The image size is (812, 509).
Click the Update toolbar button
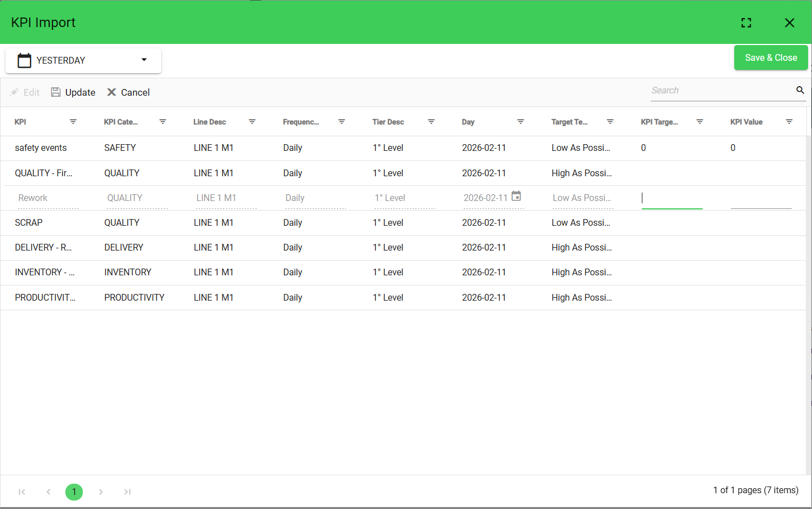tap(73, 92)
